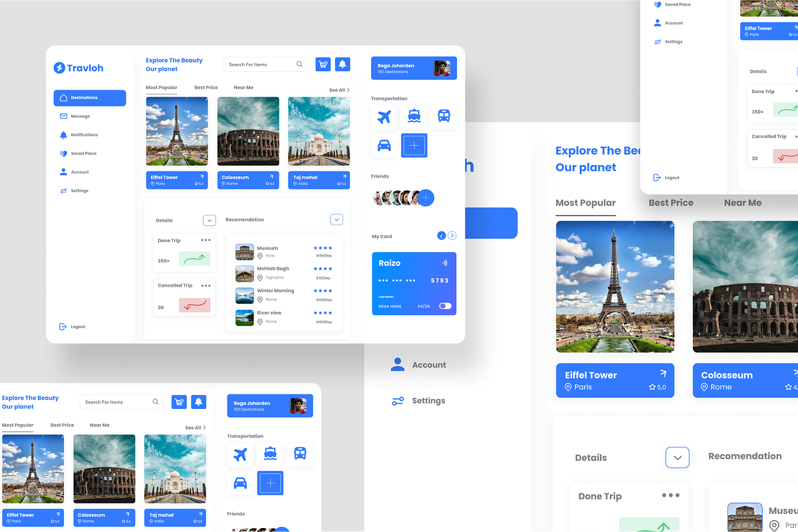Switch to Best Price tab in main dashboard
The height and width of the screenshot is (532, 798).
coord(206,88)
